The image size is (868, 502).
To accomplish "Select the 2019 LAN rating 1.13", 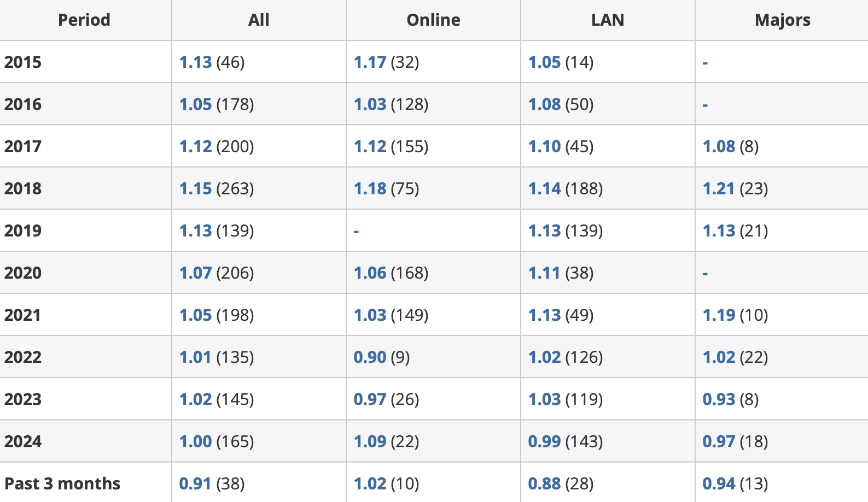I will (x=544, y=231).
